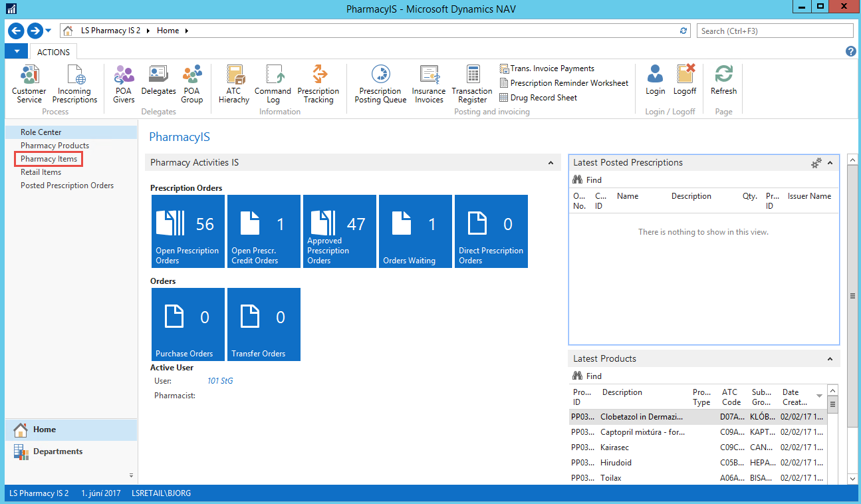
Task: Open the Open Prescription Orders tile
Action: pyautogui.click(x=188, y=231)
